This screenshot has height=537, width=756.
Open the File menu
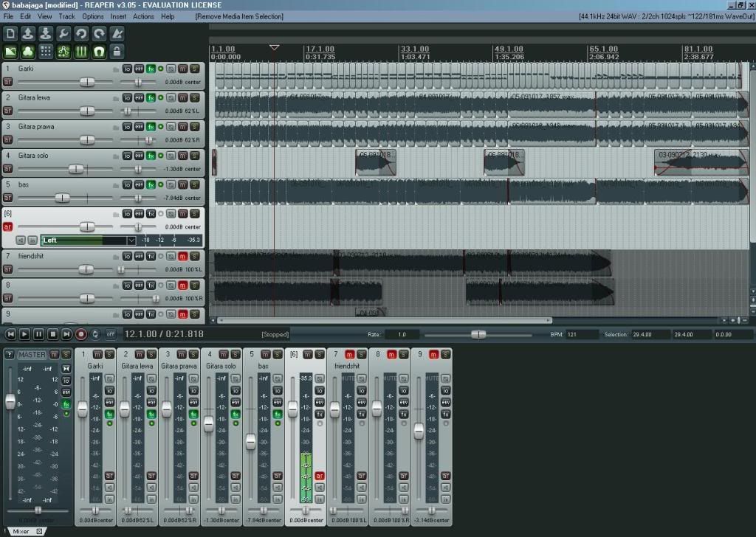tap(8, 16)
